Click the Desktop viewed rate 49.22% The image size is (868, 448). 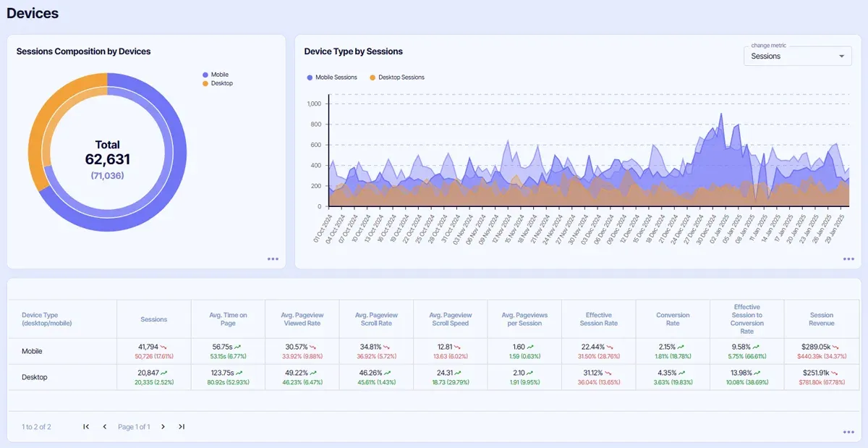(x=297, y=373)
